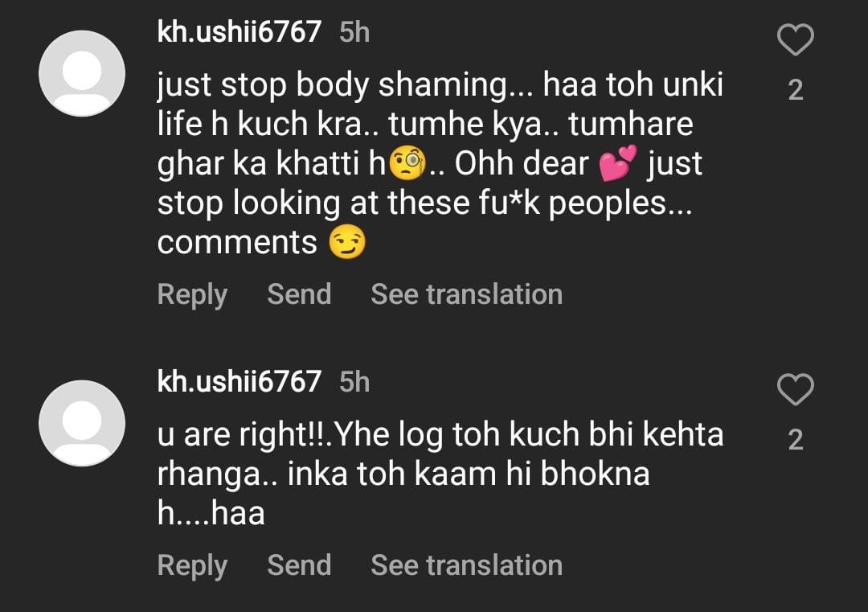This screenshot has width=868, height=612.
Task: Open username kh.ushii6767 above the body shaming comment
Action: coord(239,32)
